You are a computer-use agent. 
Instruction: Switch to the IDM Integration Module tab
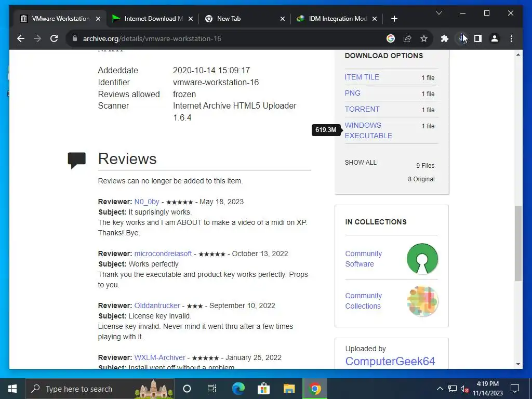coord(337,19)
